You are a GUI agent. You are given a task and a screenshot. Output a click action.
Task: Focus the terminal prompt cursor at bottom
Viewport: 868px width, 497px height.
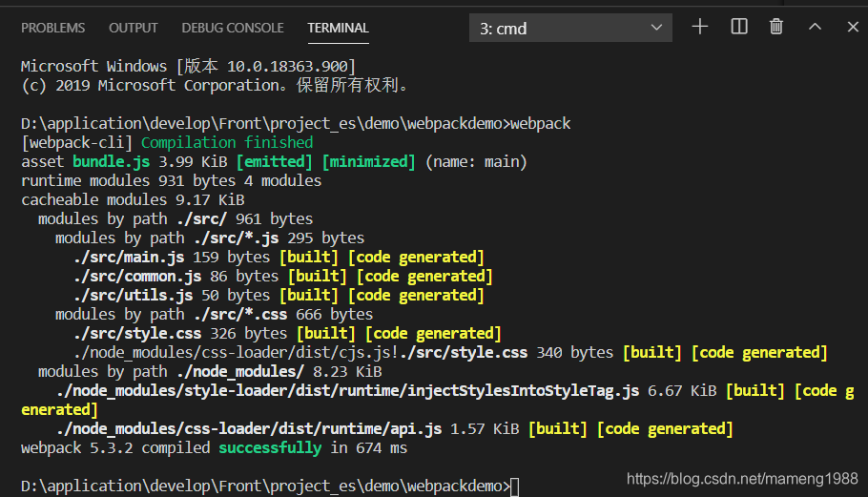[x=515, y=487]
